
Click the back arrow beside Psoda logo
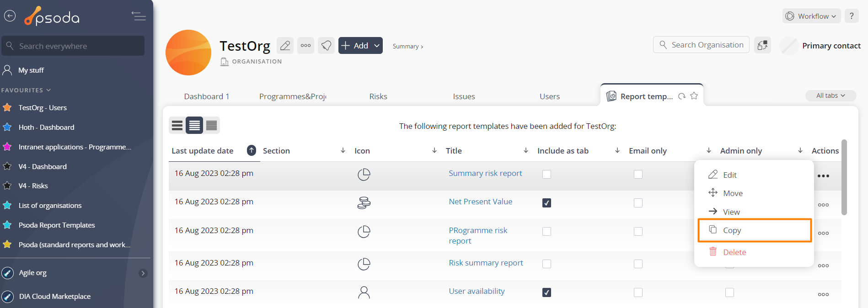(10, 16)
